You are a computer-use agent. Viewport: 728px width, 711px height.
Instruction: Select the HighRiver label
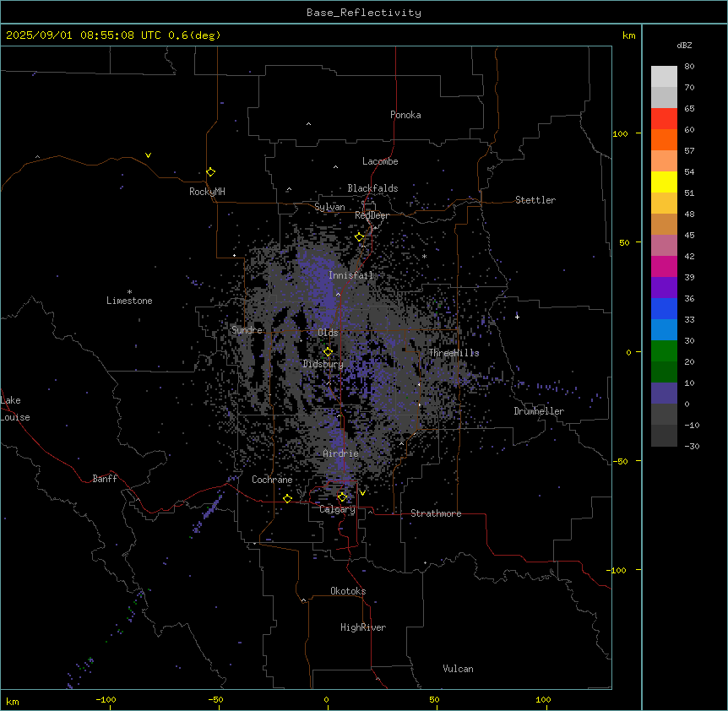coord(363,627)
